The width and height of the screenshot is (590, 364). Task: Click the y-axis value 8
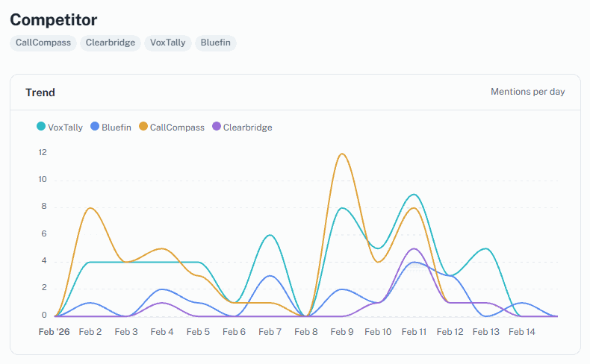pyautogui.click(x=44, y=206)
